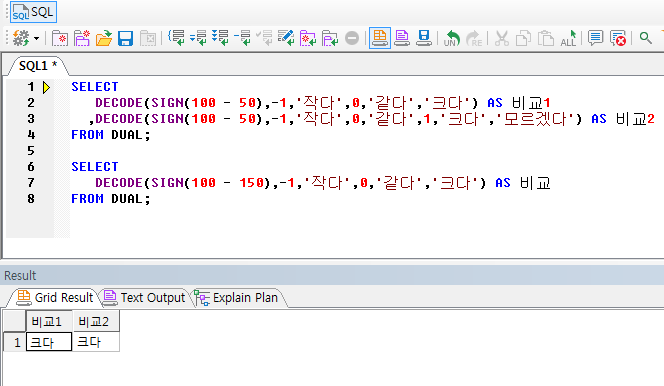Click the pink folder execute icon

[308, 38]
